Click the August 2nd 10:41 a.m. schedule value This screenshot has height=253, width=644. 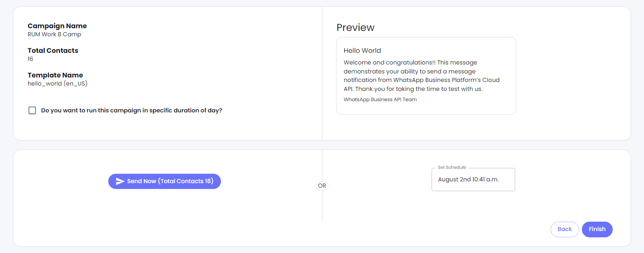click(468, 180)
